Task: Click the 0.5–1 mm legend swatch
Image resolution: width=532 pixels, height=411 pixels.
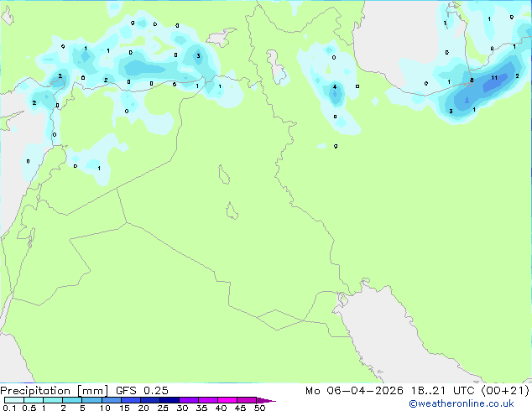Action: pyautogui.click(x=34, y=400)
